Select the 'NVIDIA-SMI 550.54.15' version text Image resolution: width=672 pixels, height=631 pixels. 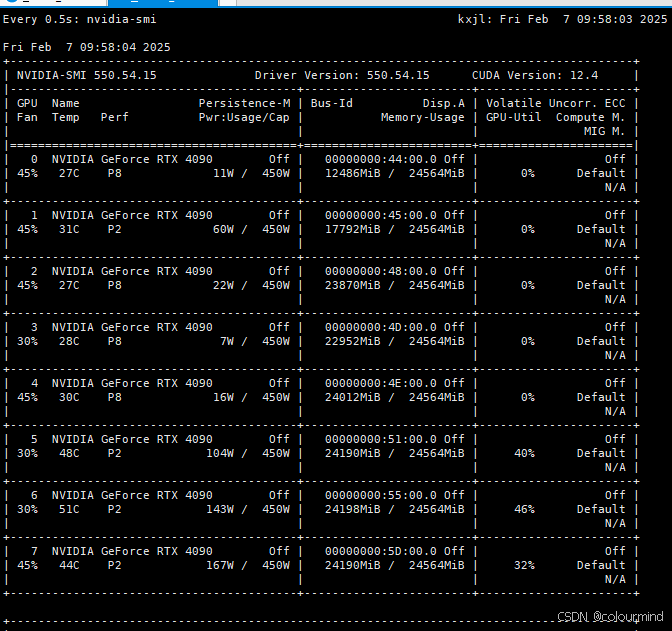pyautogui.click(x=87, y=75)
